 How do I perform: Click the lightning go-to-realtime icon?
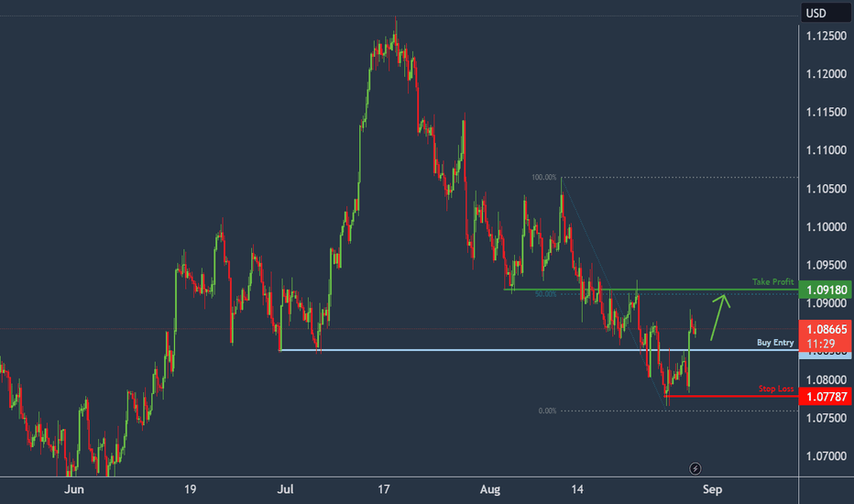[x=695, y=468]
